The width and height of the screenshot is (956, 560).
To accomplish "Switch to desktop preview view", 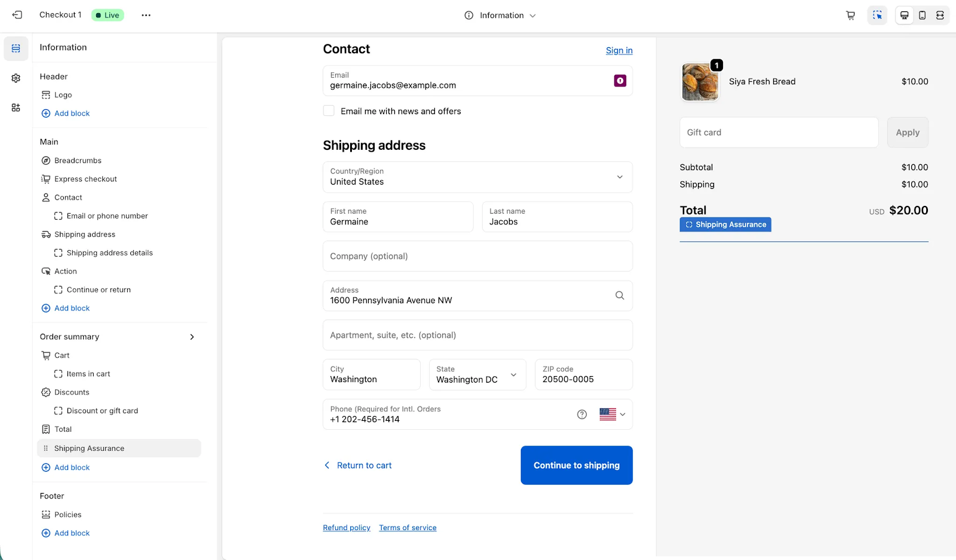I will click(x=904, y=16).
